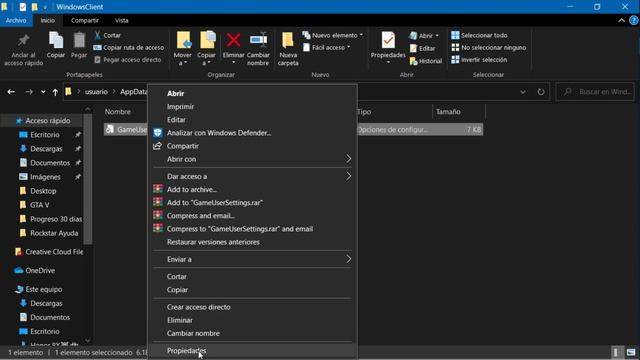The height and width of the screenshot is (360, 640).
Task: Open the Copiar a folder icon
Action: coord(207,40)
